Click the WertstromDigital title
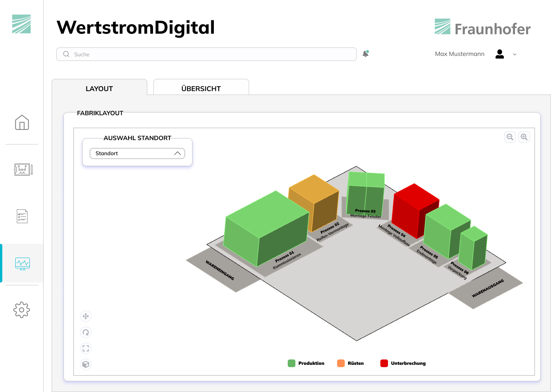The height and width of the screenshot is (392, 551). [136, 28]
